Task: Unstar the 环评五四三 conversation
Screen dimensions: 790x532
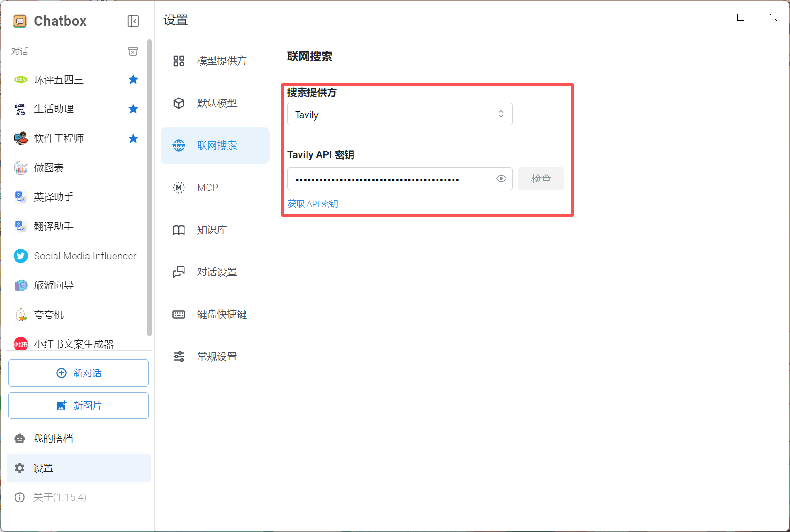Action: point(133,79)
